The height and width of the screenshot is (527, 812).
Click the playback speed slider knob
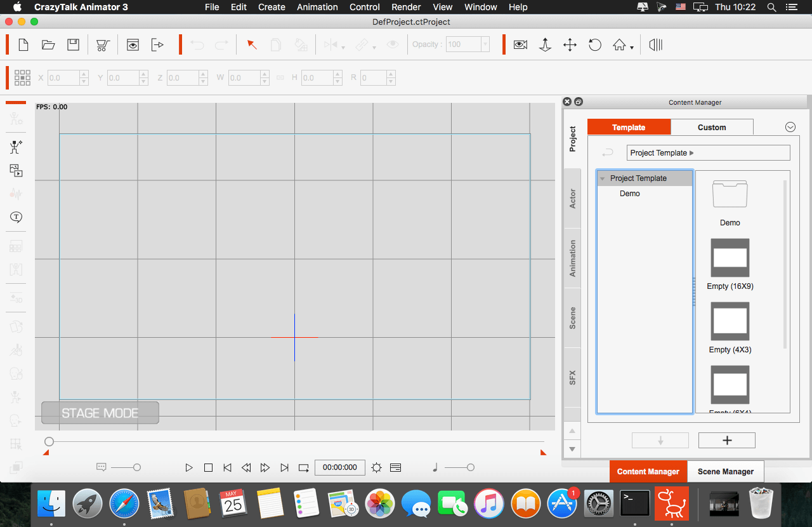(x=136, y=467)
